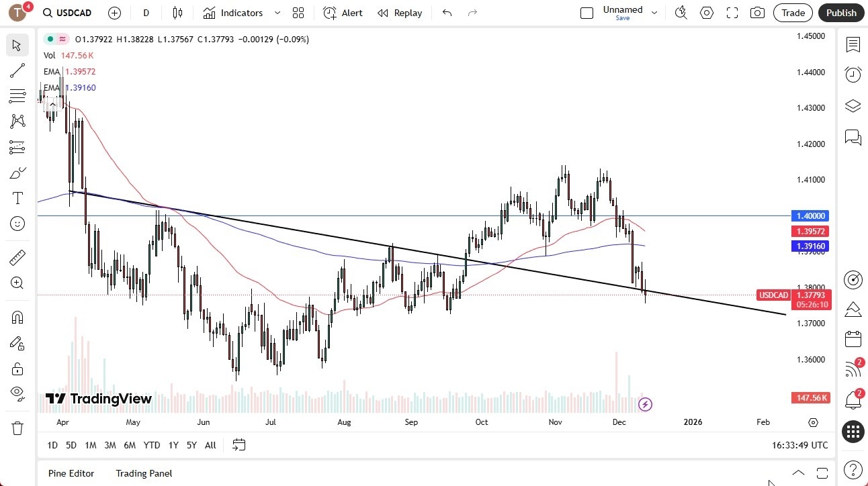This screenshot has height=486, width=868.
Task: Open the Watchlist panel
Action: point(853,45)
